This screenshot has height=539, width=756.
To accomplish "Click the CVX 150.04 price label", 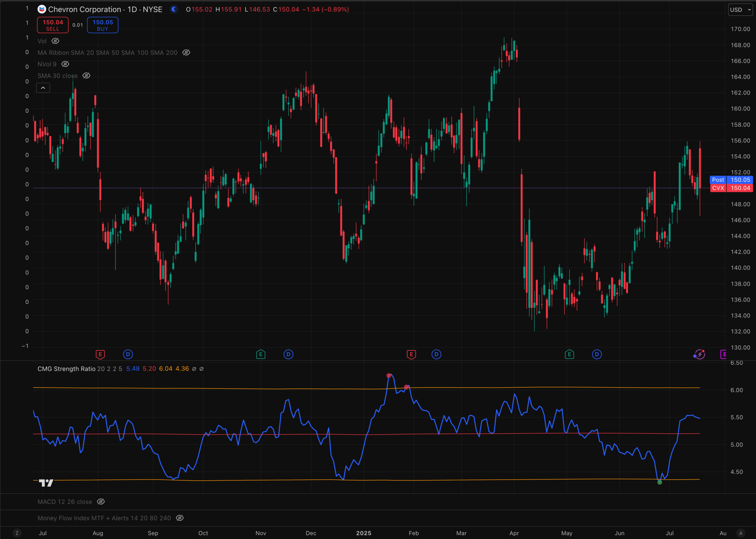I will coord(731,188).
